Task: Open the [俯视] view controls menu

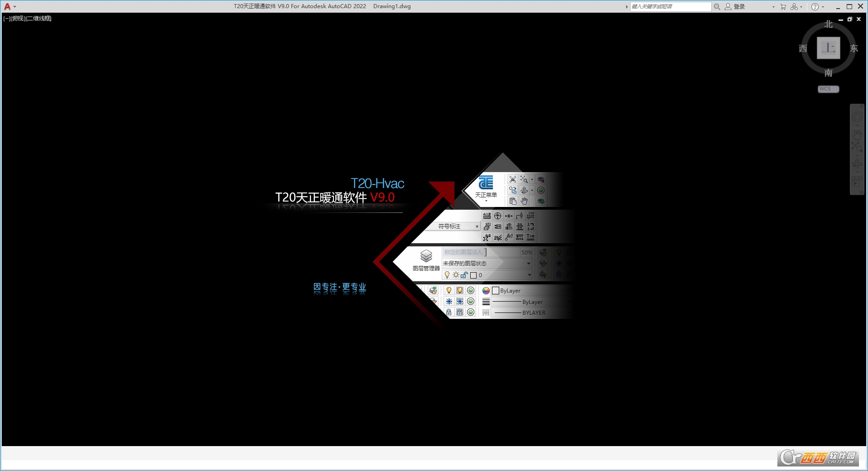Action: (18, 19)
